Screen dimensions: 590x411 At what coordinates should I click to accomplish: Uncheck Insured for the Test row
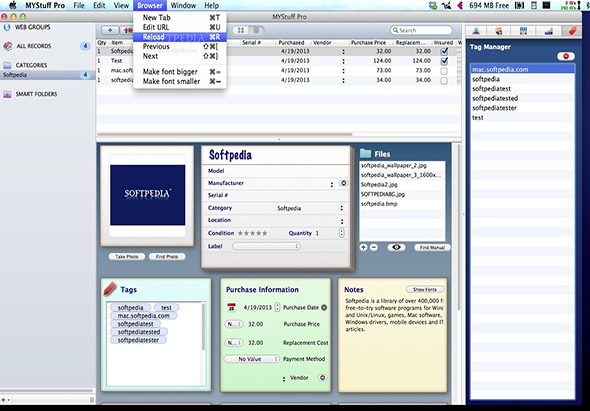pos(444,61)
